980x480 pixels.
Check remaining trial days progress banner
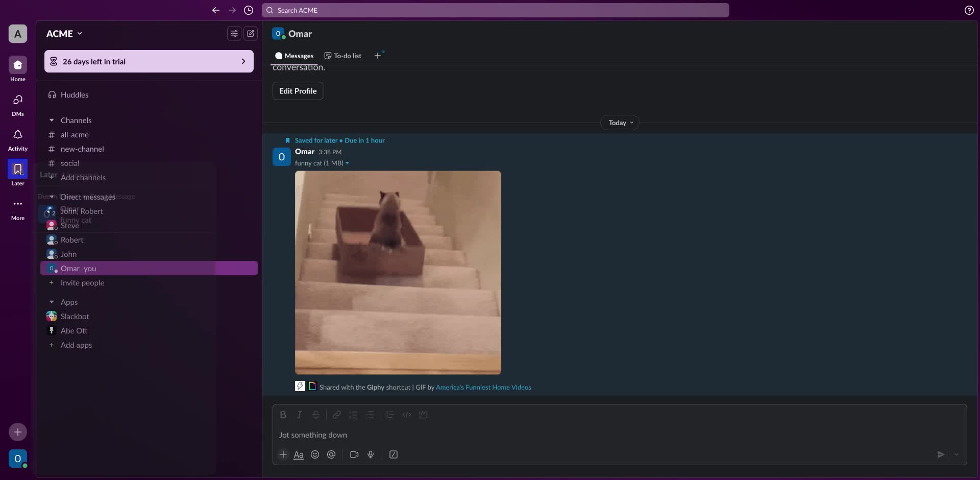click(149, 61)
